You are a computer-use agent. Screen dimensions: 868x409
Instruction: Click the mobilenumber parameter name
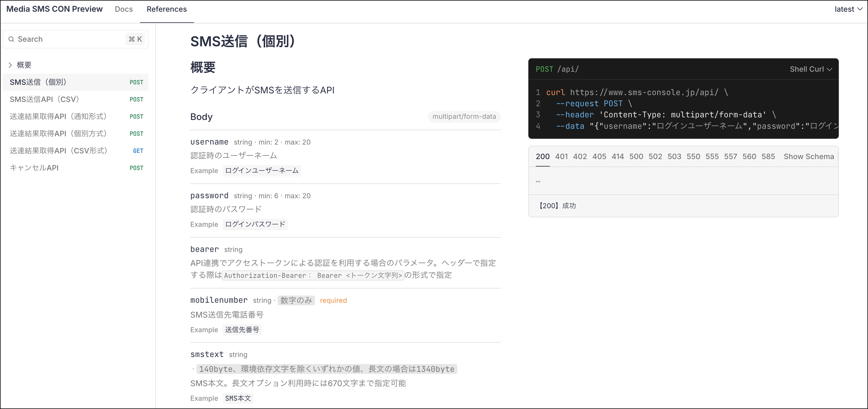(x=219, y=300)
